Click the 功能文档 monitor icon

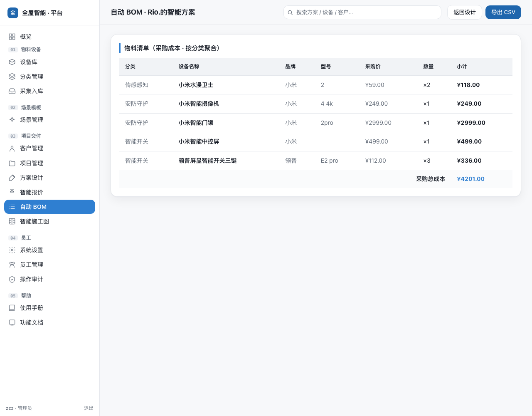[x=12, y=322]
